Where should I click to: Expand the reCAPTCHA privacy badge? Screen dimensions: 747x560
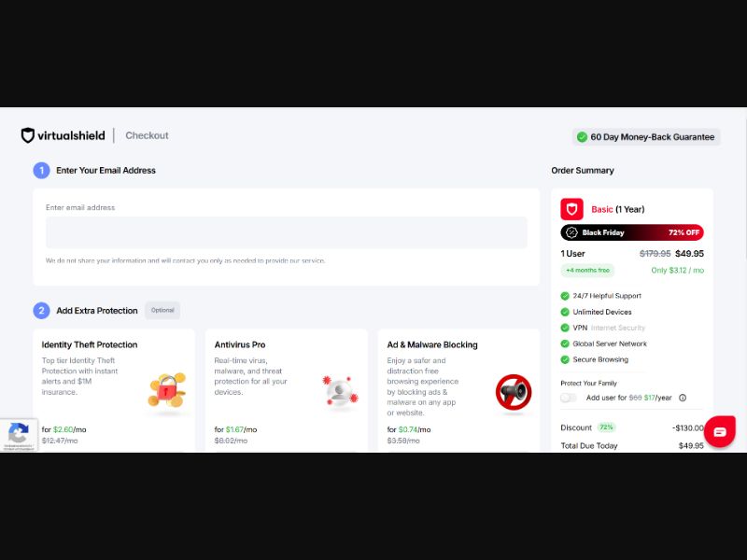[x=18, y=435]
